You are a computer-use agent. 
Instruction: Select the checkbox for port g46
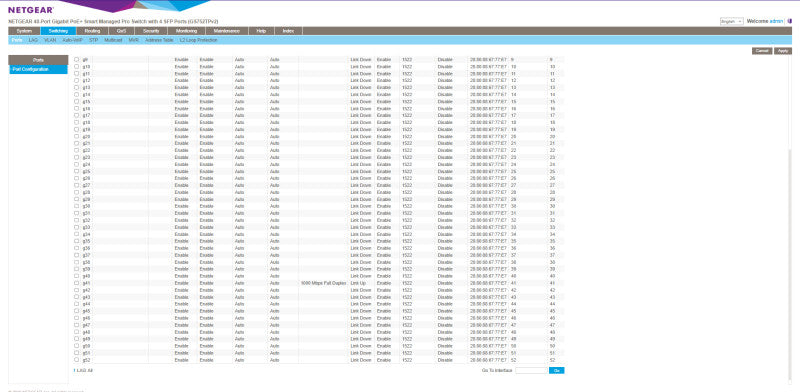tap(77, 318)
